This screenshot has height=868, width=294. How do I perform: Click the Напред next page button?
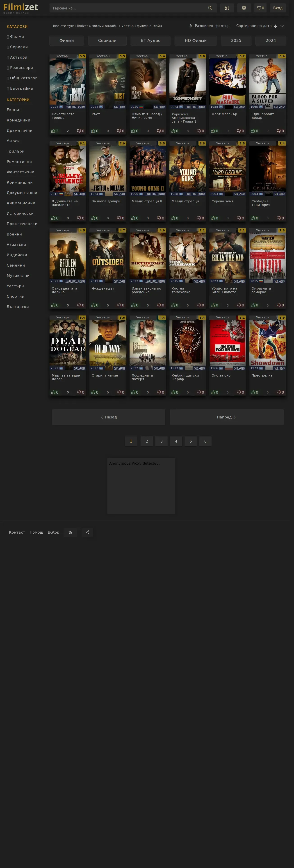(x=227, y=417)
